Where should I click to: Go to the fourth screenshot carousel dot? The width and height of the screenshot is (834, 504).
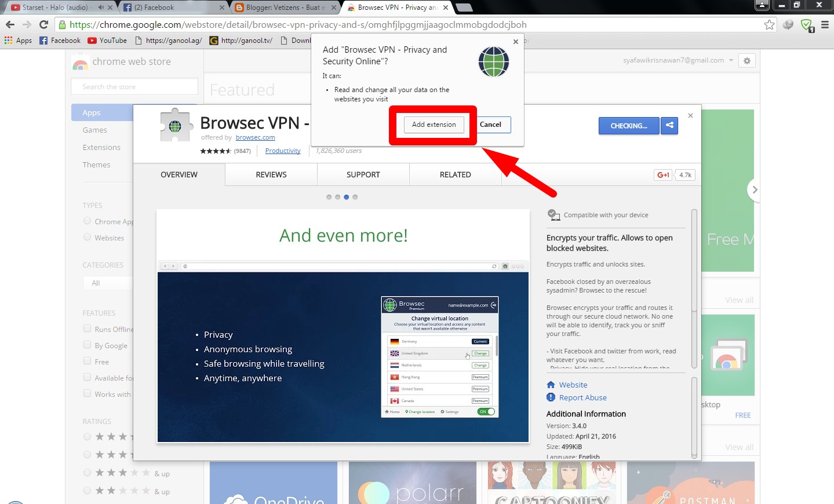pos(355,197)
